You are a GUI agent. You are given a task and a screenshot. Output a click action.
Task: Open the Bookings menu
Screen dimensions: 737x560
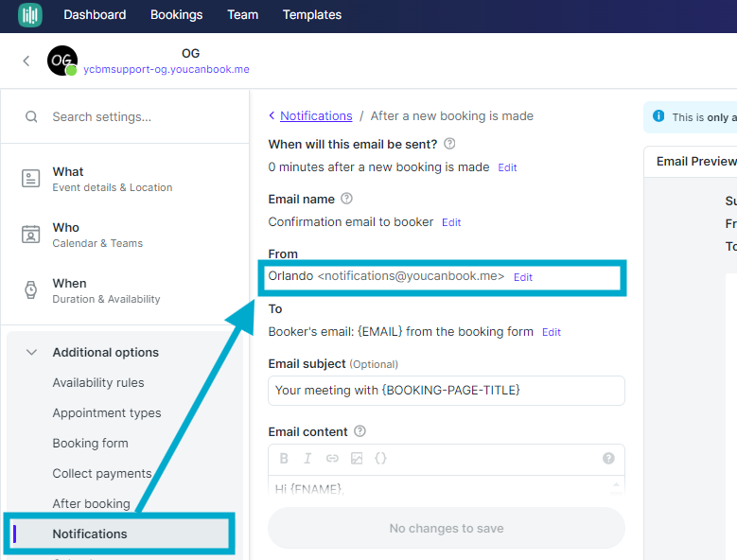click(x=176, y=14)
